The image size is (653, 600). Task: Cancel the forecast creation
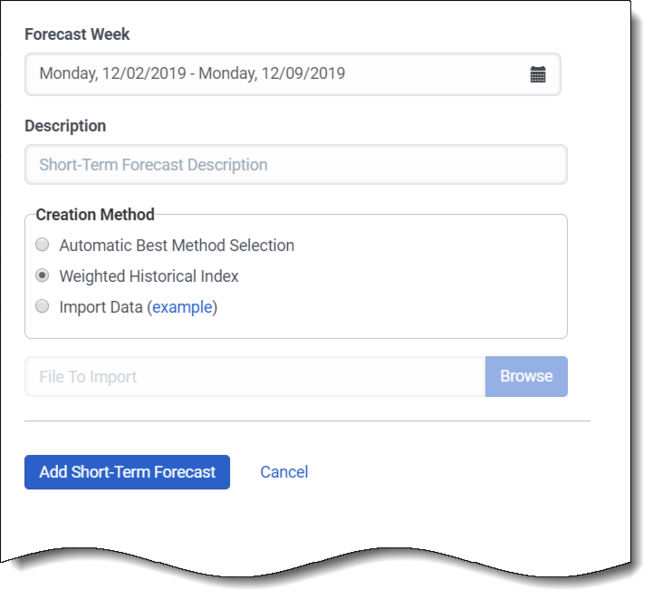click(x=284, y=472)
